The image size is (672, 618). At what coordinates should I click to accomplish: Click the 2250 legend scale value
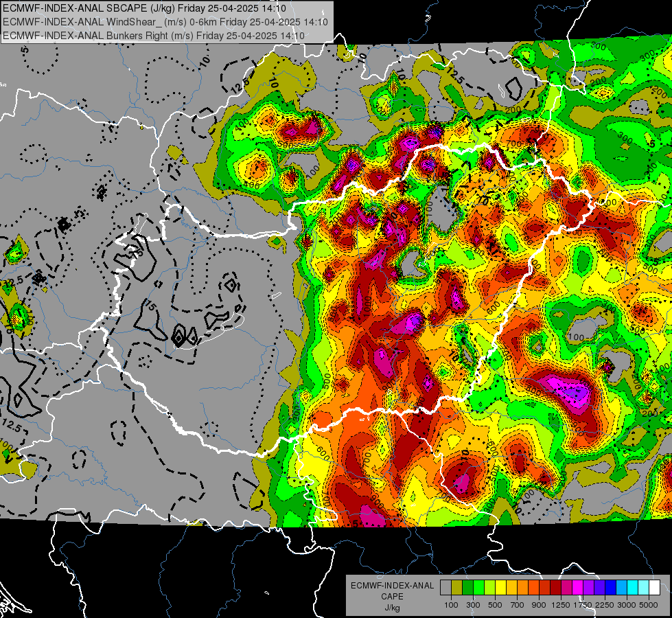tap(605, 605)
